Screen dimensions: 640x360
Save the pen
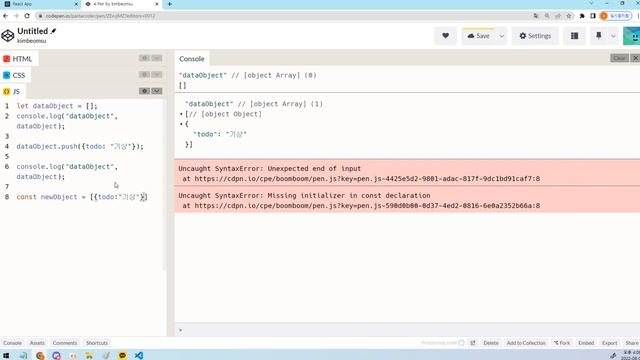(x=478, y=36)
